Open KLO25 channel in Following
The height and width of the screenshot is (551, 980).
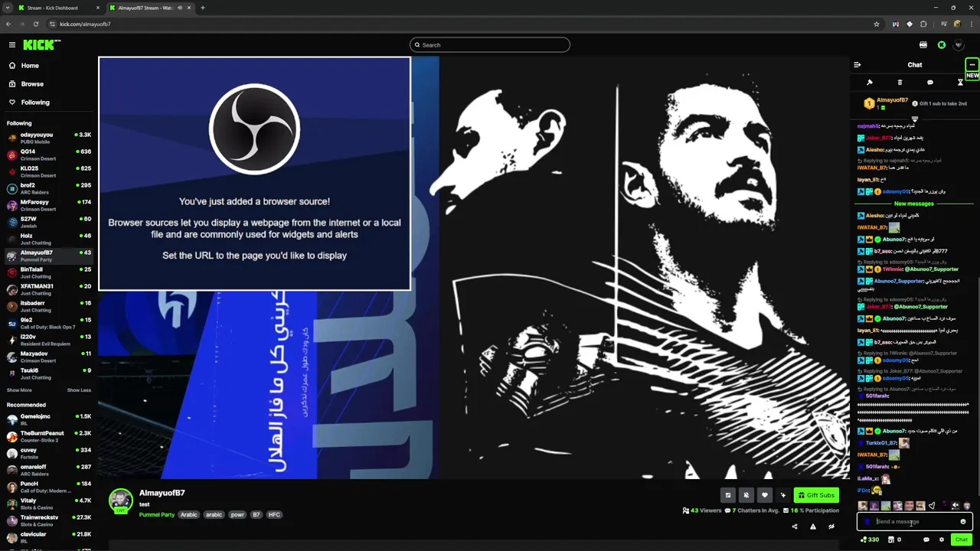tap(49, 172)
